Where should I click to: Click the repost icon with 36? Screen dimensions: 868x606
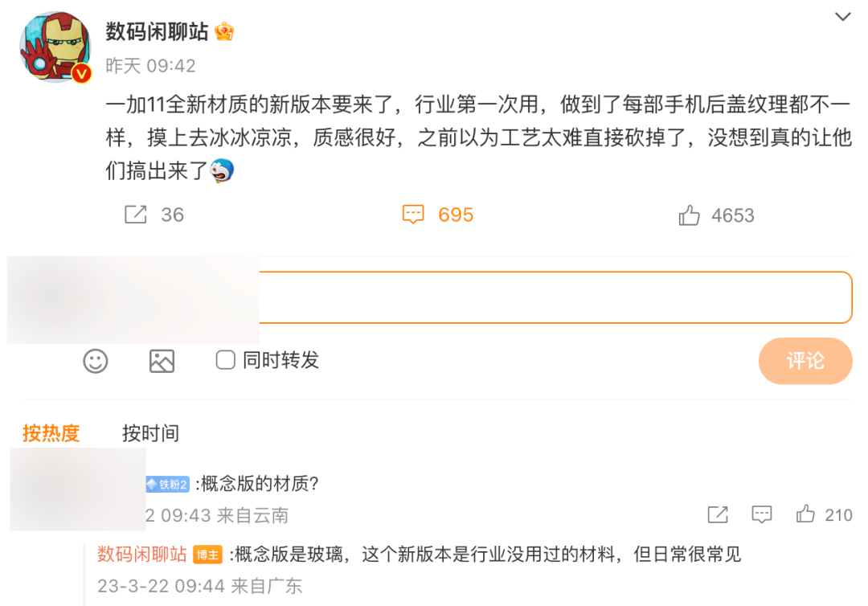point(136,215)
